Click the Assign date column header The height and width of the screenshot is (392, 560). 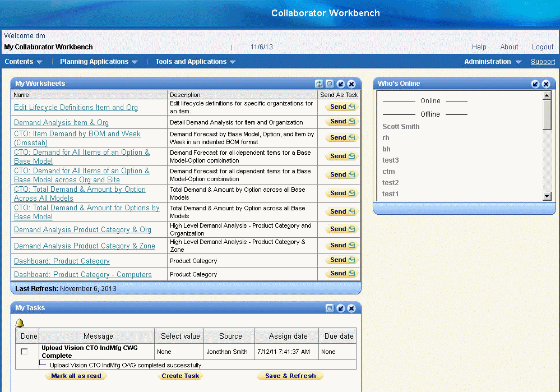288,336
